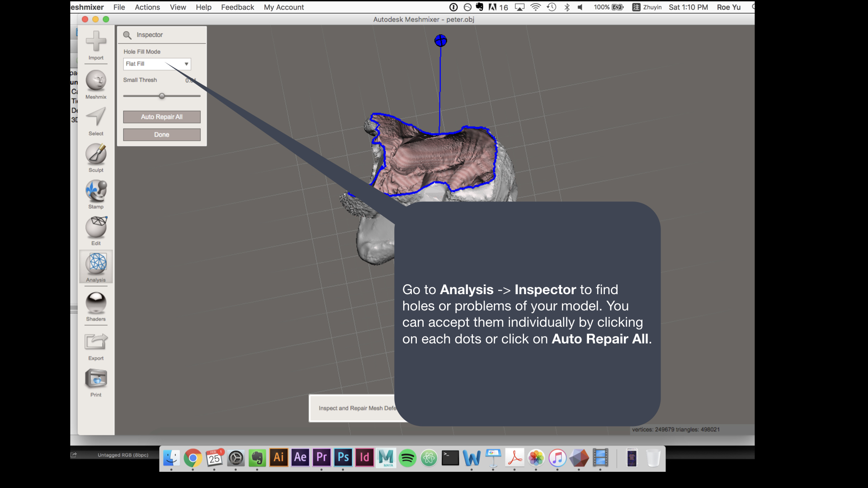Open the Stamp tool
The height and width of the screenshot is (488, 868).
pos(96,191)
